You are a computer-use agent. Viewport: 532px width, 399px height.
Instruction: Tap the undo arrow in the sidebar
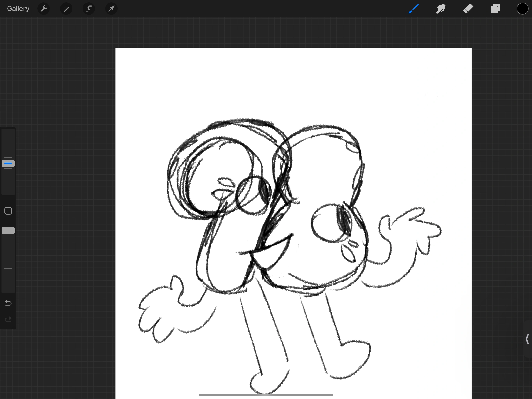pyautogui.click(x=8, y=303)
